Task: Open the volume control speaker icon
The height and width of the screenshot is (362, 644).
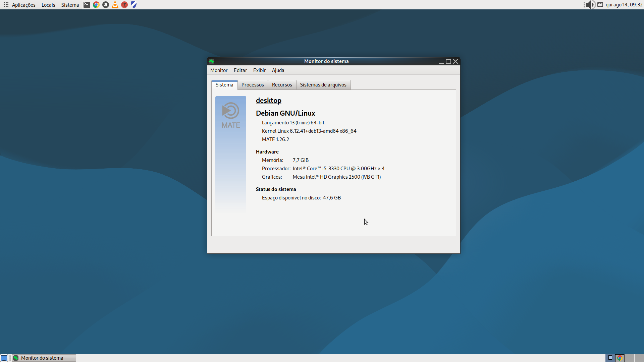Action: point(591,5)
